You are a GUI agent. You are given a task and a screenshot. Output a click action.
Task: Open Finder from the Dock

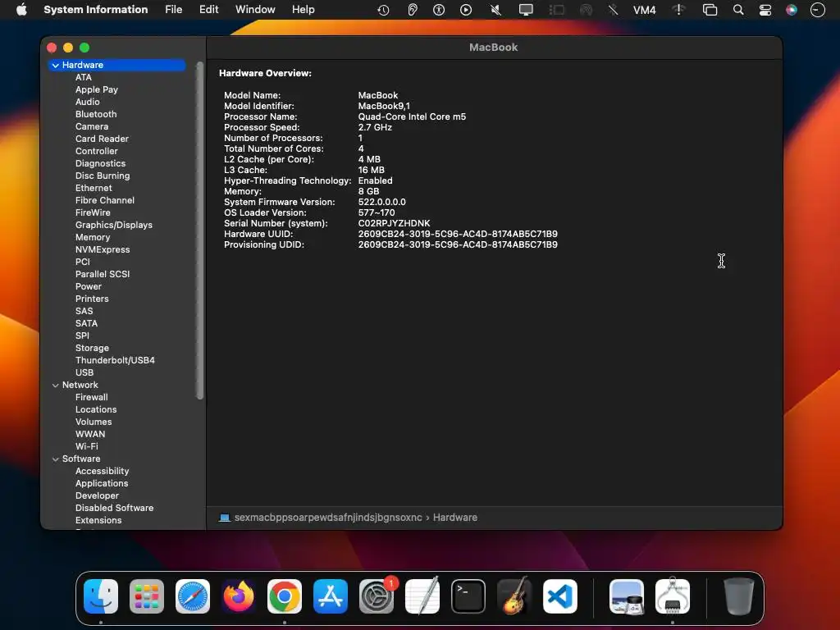click(101, 596)
